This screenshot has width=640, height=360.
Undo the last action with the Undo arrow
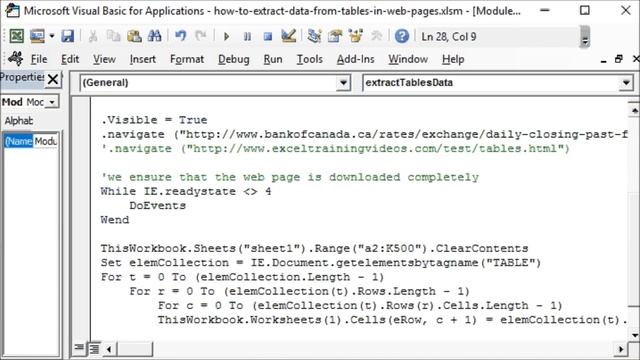click(x=180, y=36)
